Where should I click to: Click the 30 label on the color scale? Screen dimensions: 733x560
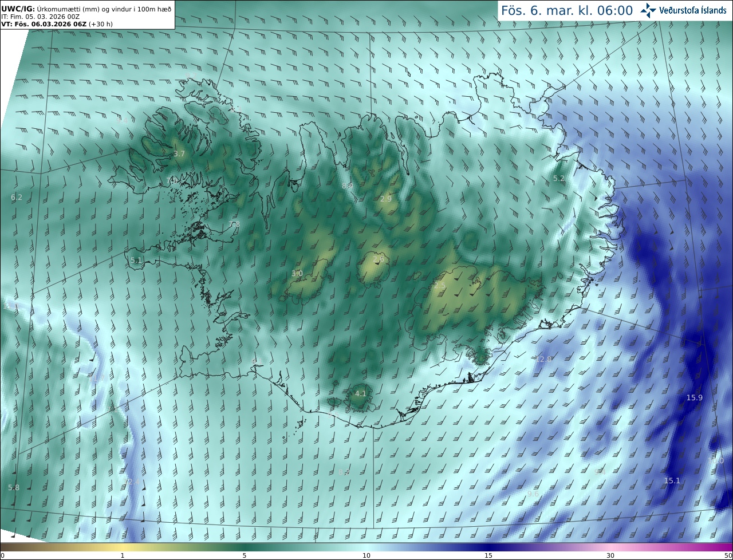(x=610, y=555)
